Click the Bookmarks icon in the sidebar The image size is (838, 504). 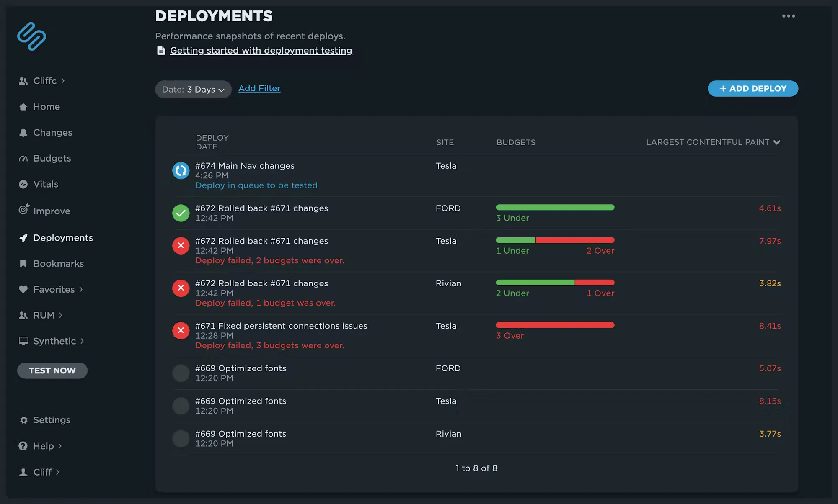tap(23, 263)
